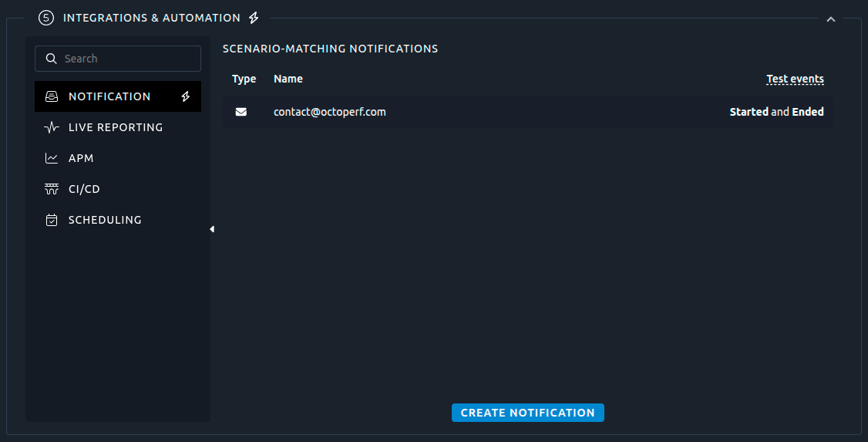Focus the Search input field
This screenshot has height=442, width=868.
(118, 59)
